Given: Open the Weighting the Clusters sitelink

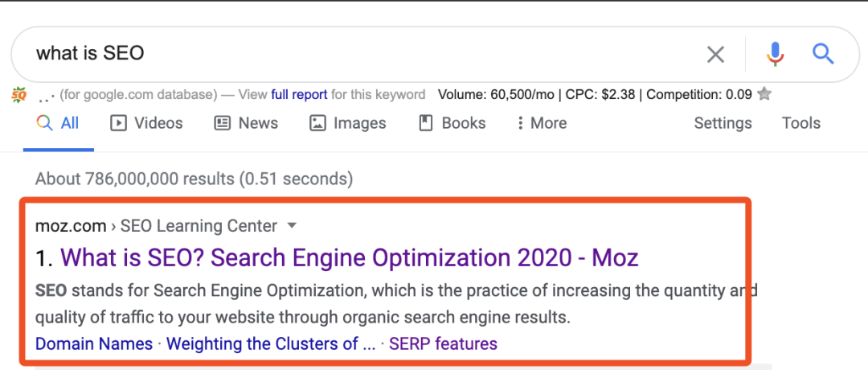Looking at the screenshot, I should pos(272,344).
